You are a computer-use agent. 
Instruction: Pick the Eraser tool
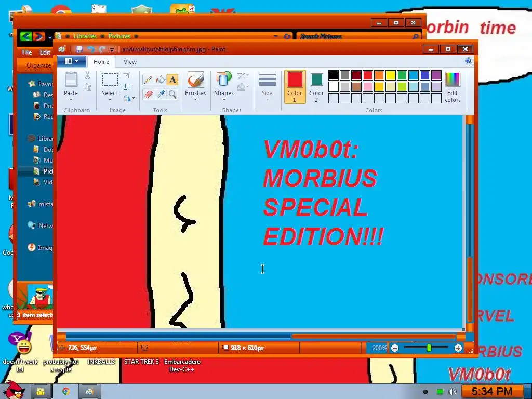[x=148, y=94]
